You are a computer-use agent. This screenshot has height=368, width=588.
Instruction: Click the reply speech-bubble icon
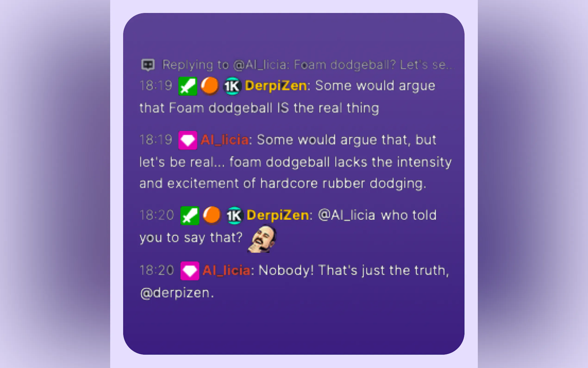[148, 65]
